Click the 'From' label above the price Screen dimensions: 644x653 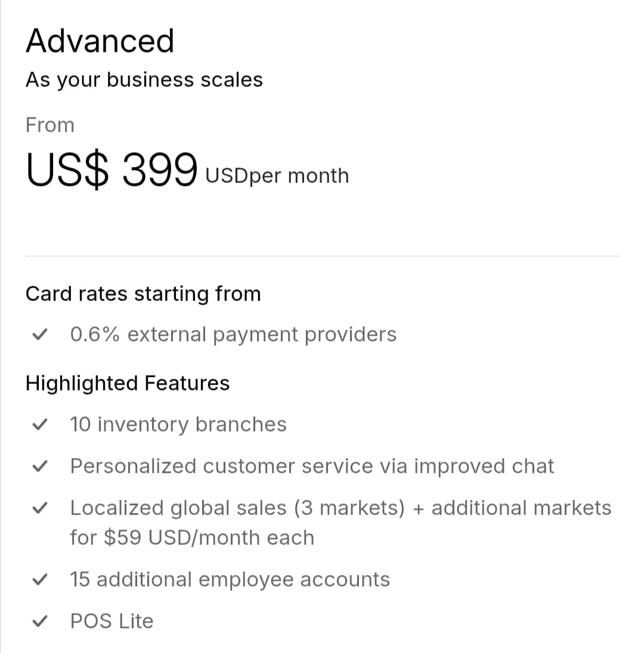click(x=50, y=125)
